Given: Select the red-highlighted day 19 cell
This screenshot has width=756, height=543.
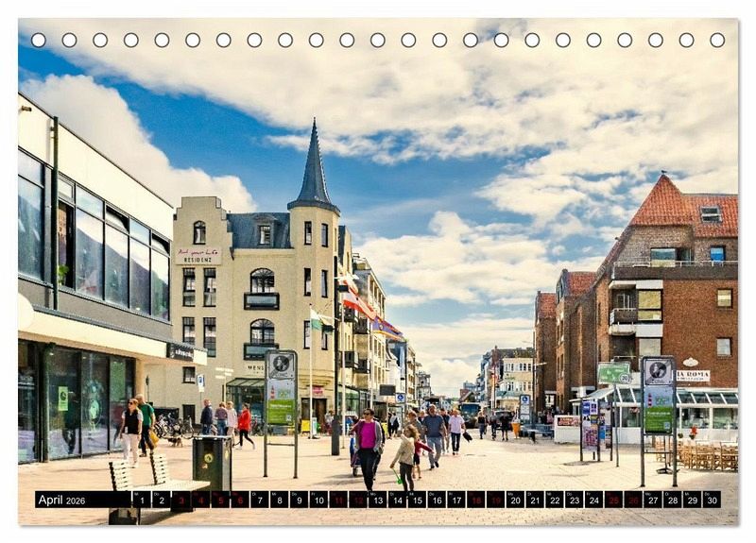Looking at the screenshot, I should click(x=495, y=500).
